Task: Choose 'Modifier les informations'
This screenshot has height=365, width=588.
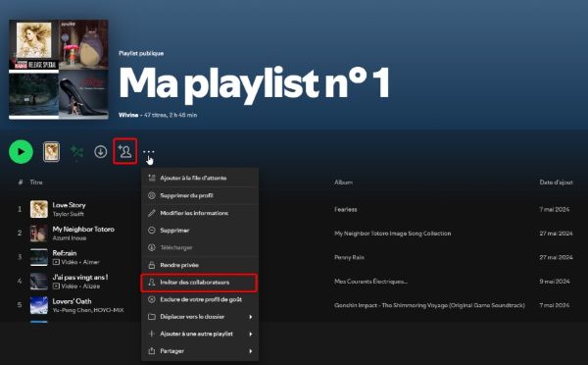Action: (200, 213)
